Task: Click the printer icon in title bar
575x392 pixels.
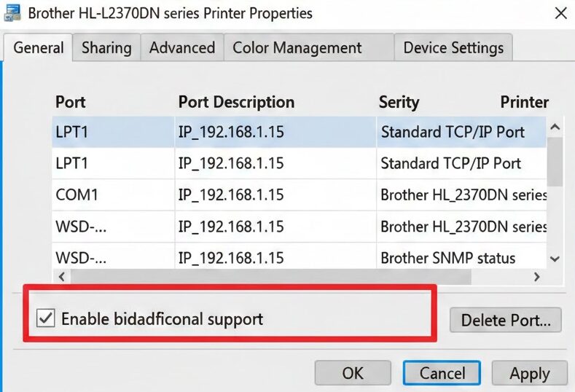Action: pyautogui.click(x=12, y=12)
